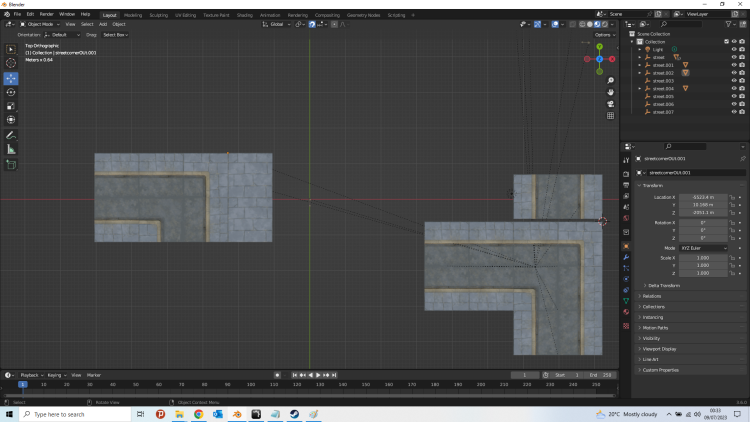This screenshot has height=422, width=750.
Task: Choose the Annotate tool
Action: (x=11, y=135)
